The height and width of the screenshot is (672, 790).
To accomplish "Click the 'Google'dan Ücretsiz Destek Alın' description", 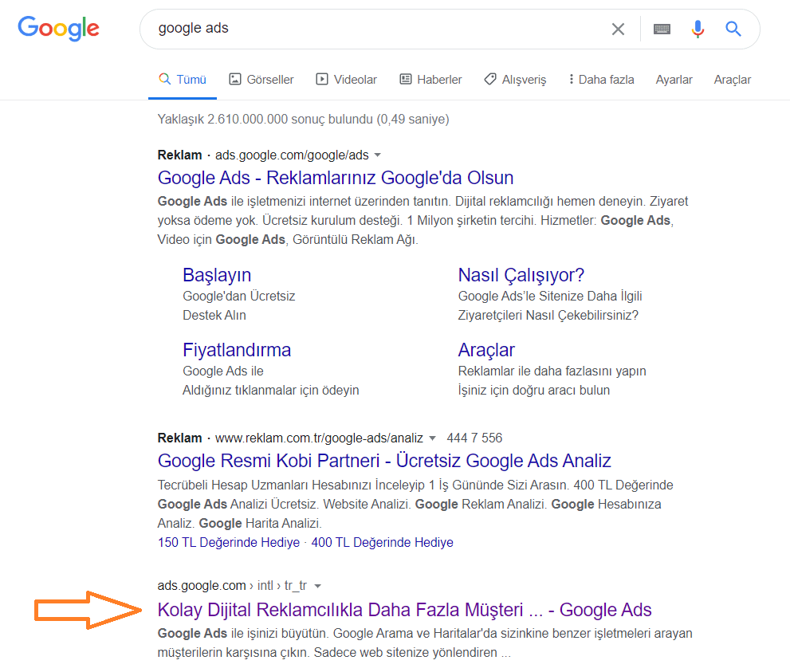I will click(239, 306).
